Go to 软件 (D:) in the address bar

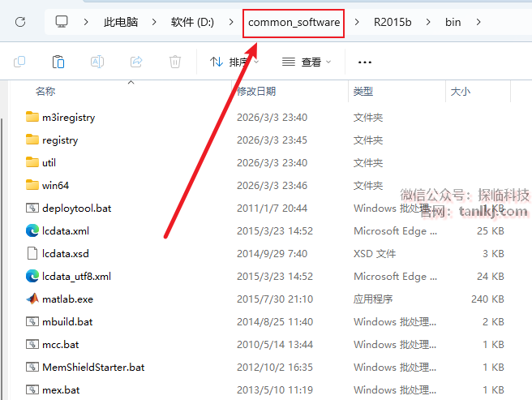192,22
